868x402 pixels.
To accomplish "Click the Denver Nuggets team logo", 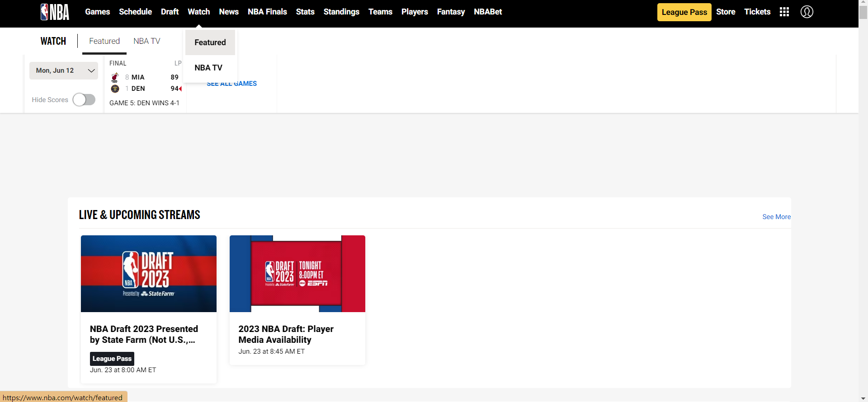I will click(x=115, y=89).
